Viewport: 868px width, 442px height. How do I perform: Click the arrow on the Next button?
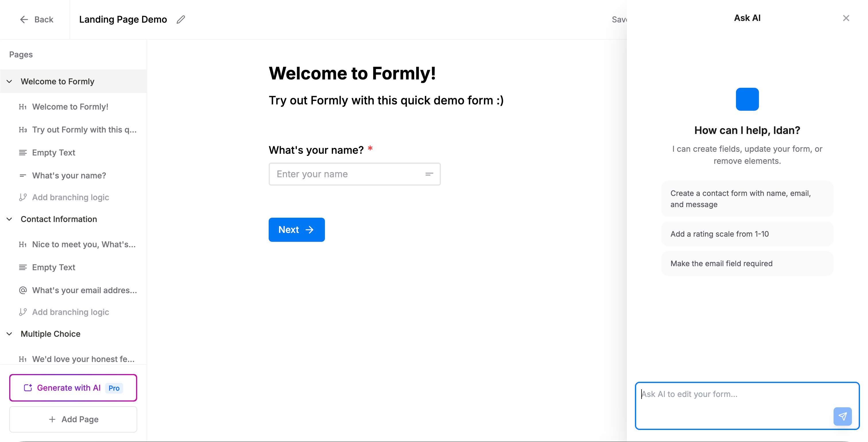309,229
